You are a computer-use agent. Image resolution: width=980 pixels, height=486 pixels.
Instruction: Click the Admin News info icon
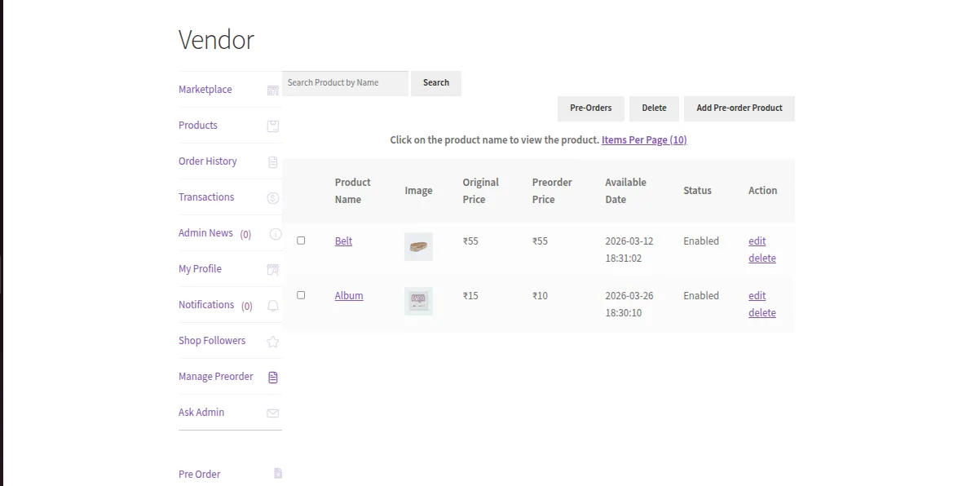[x=275, y=234]
